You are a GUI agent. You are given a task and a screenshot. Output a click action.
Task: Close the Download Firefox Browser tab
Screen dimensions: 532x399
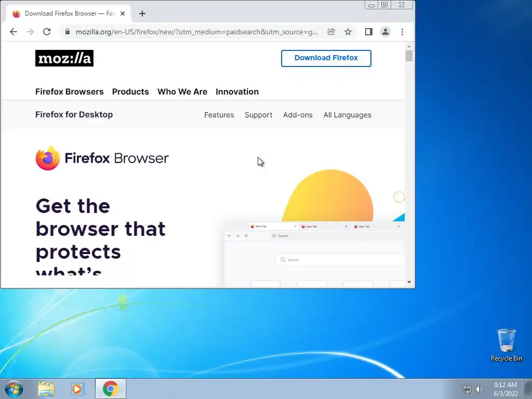(x=123, y=14)
